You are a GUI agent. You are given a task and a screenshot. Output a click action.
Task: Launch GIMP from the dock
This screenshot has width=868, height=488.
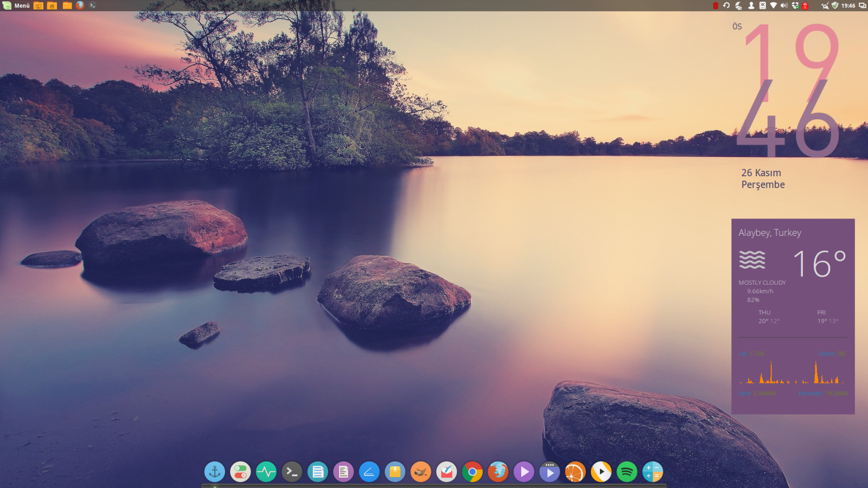tap(421, 472)
